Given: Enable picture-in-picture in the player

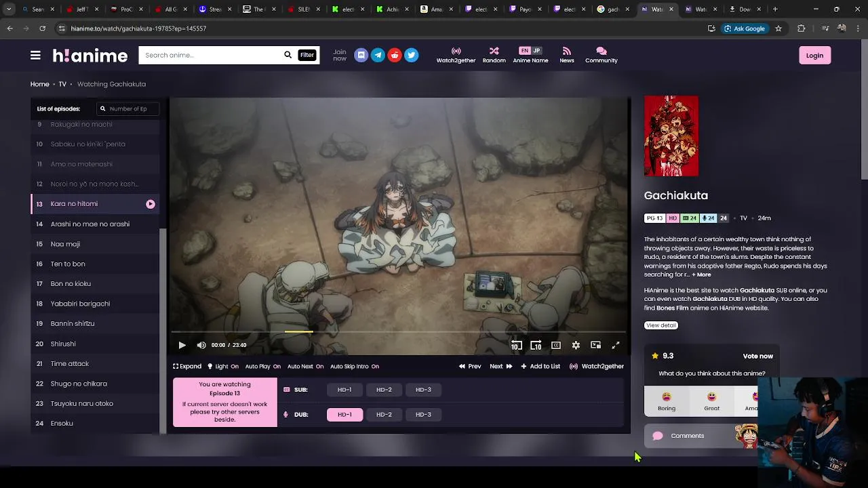Looking at the screenshot, I should click(595, 345).
